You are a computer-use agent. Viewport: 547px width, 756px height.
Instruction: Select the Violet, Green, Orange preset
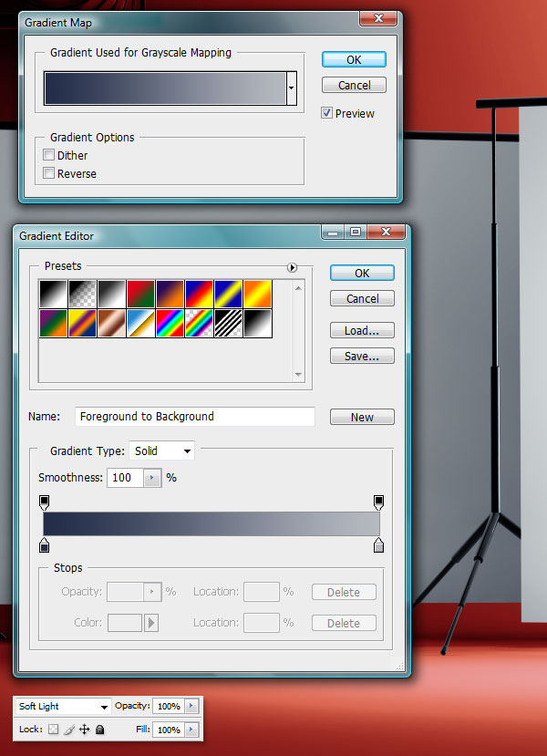coord(54,324)
